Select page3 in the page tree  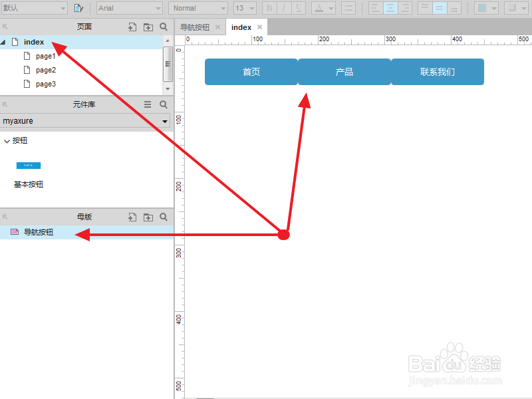coord(45,84)
